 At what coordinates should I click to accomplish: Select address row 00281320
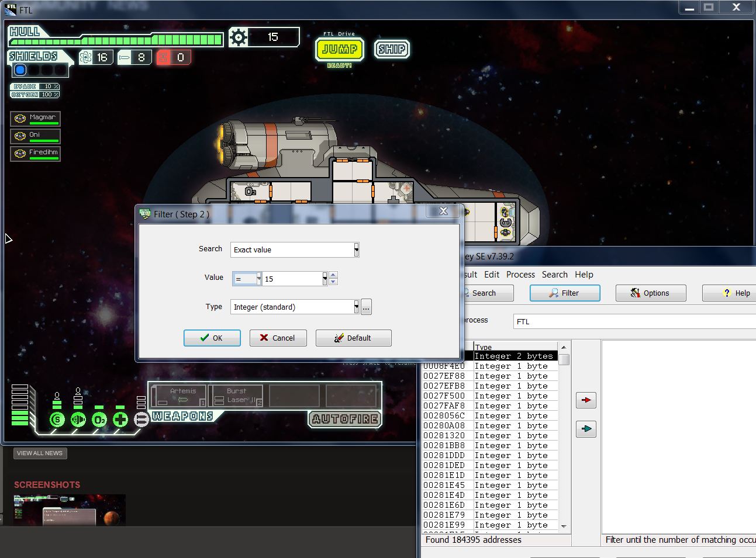490,435
